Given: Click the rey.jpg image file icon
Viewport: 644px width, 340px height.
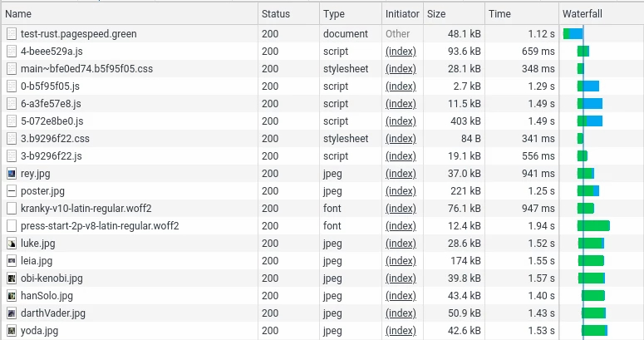Looking at the screenshot, I should tap(12, 174).
